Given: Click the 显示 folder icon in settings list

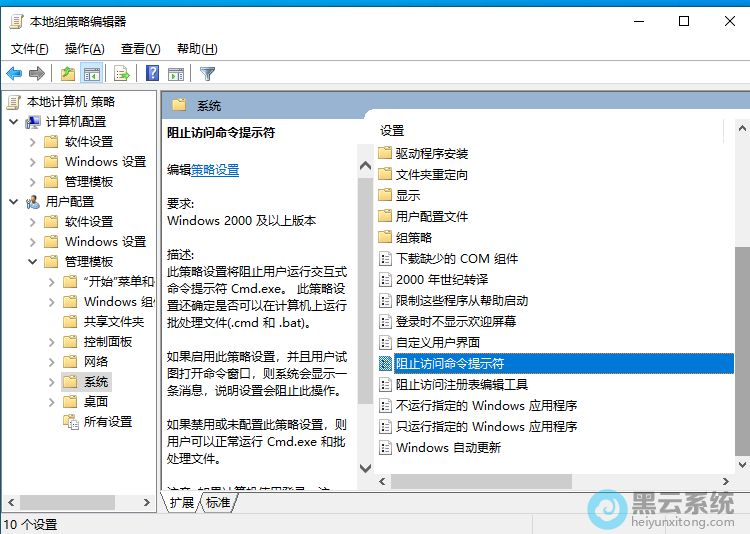Looking at the screenshot, I should point(385,195).
